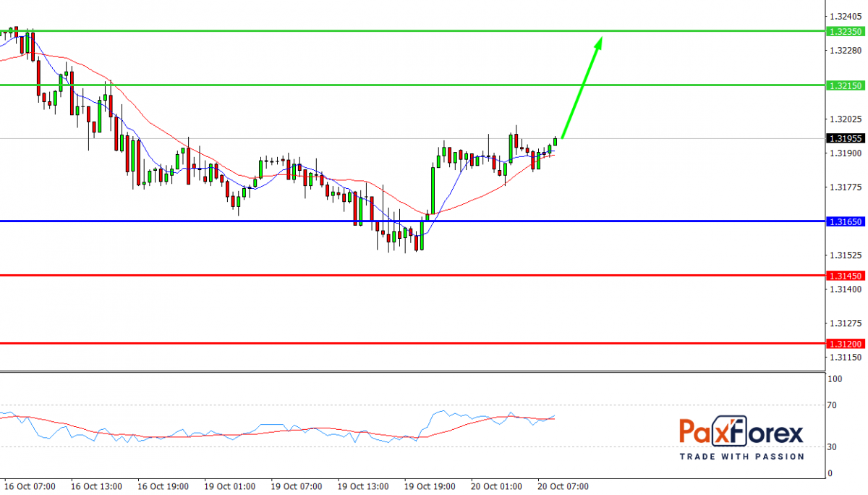
Task: Select the lower green horizontal line at 1.32150
Action: coord(412,85)
